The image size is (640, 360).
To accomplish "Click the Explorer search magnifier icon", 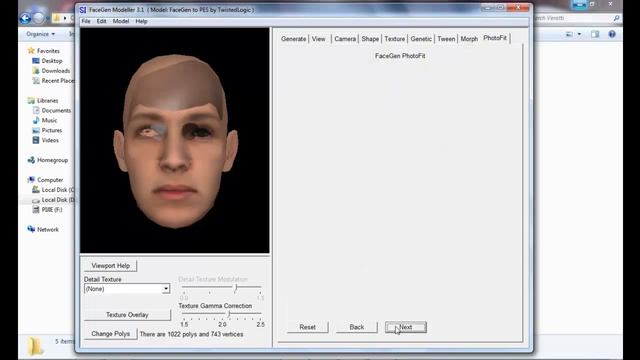I will coord(616,18).
